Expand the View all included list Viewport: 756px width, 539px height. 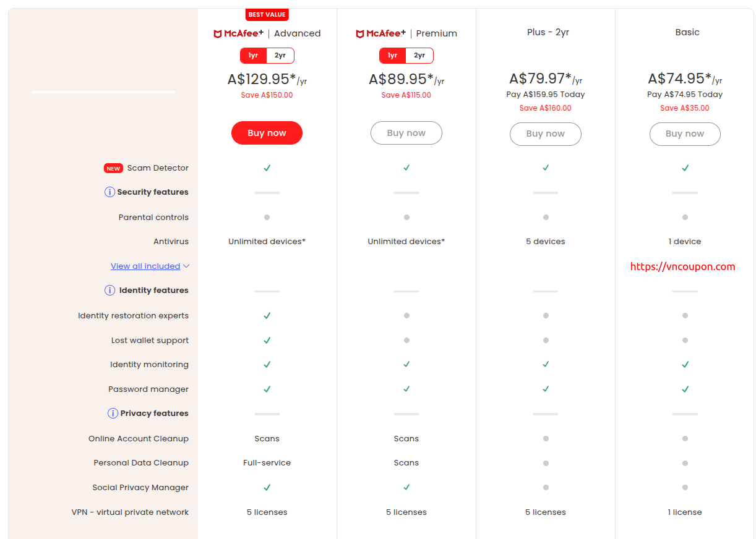(145, 266)
